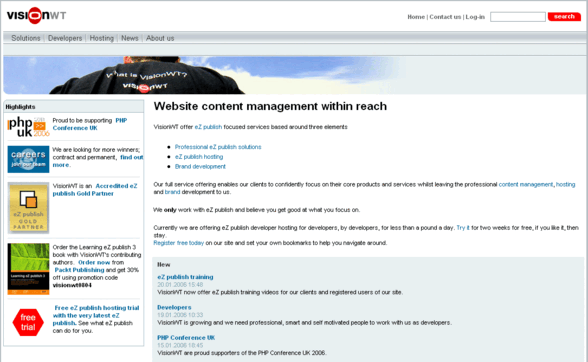Screen dimensions: 588x362
Task: Click the hosting inline link in paragraph
Action: (566, 184)
